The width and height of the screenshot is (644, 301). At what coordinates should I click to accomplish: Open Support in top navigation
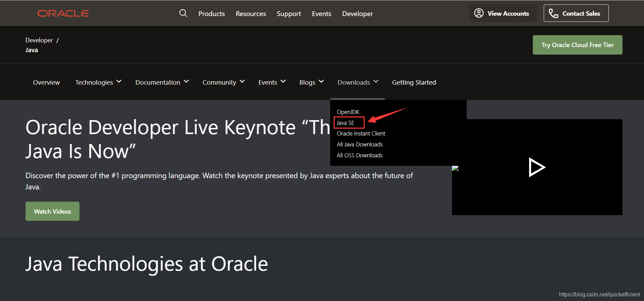coord(289,14)
